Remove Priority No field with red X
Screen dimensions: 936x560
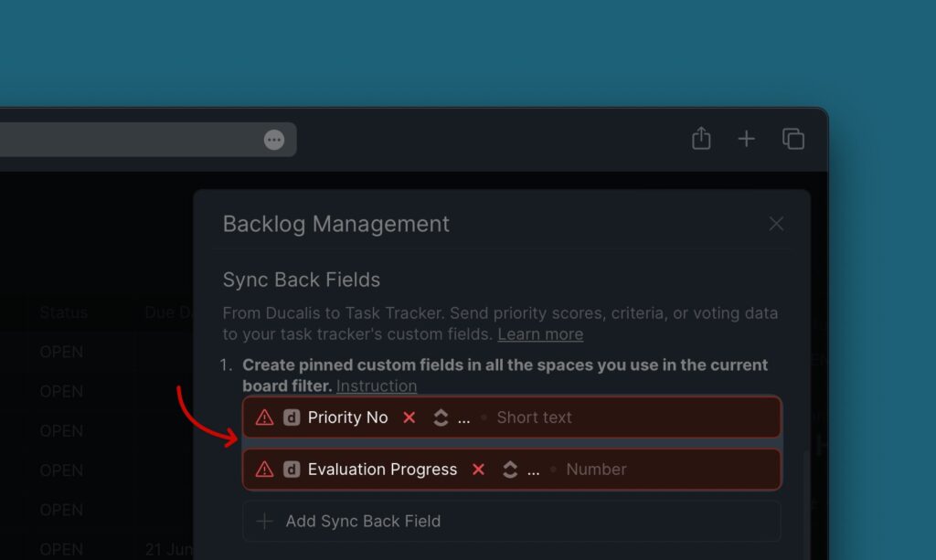pos(409,417)
